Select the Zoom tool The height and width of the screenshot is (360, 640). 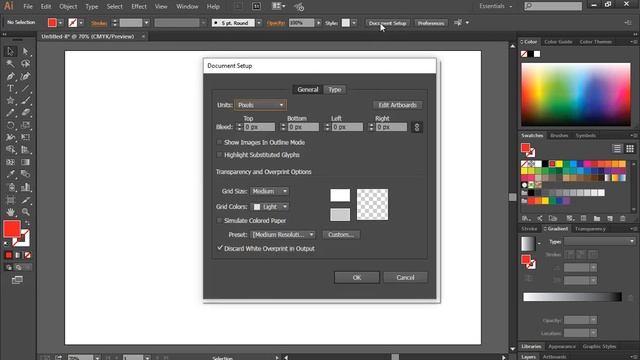click(25, 212)
